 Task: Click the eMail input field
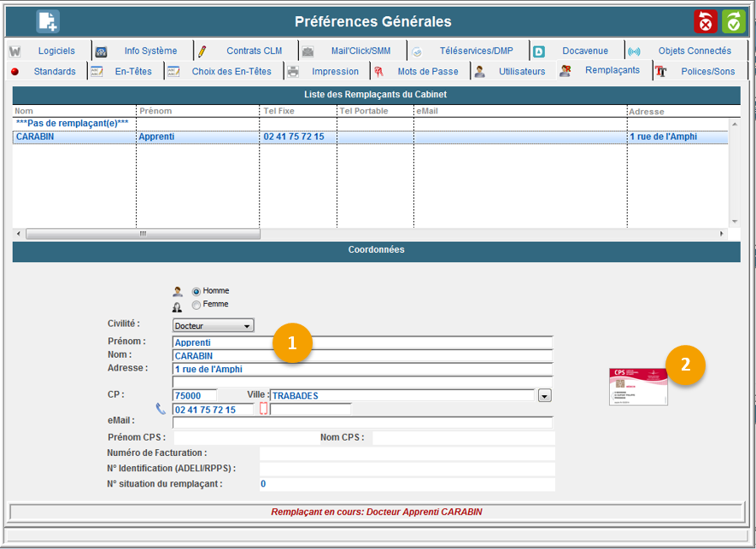point(362,422)
